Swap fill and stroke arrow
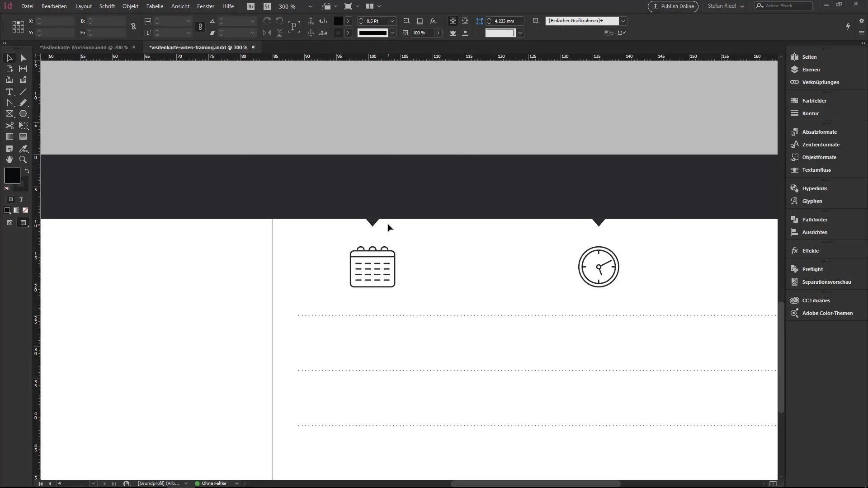 pyautogui.click(x=27, y=171)
